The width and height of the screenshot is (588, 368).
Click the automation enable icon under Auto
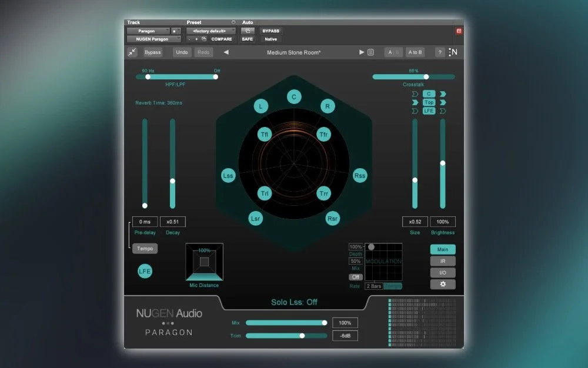click(x=248, y=31)
